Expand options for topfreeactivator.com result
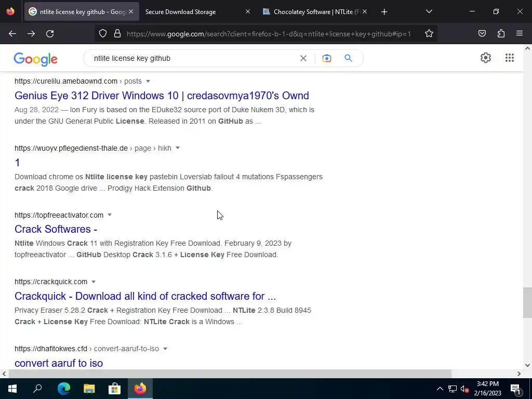 110,215
